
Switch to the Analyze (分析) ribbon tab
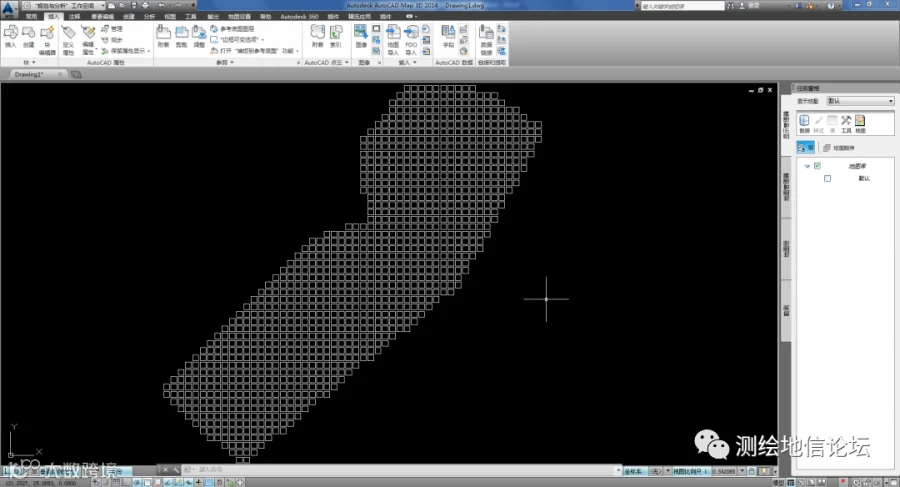(149, 17)
